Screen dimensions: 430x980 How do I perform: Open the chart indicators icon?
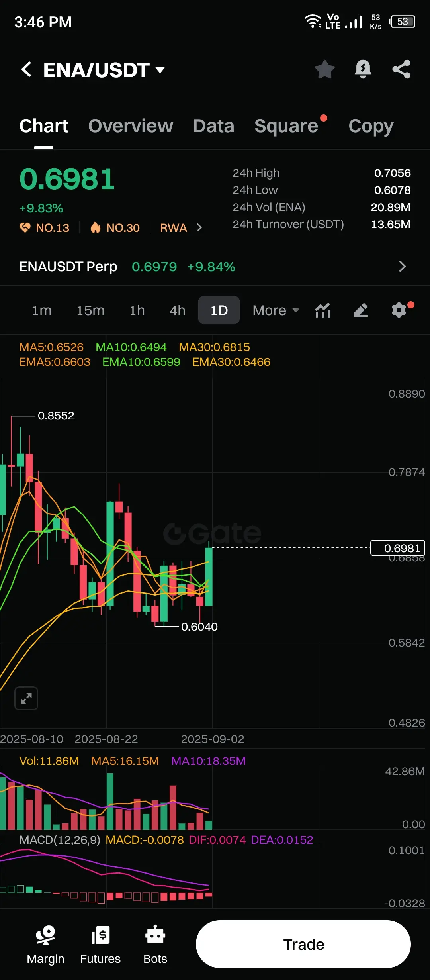[323, 310]
